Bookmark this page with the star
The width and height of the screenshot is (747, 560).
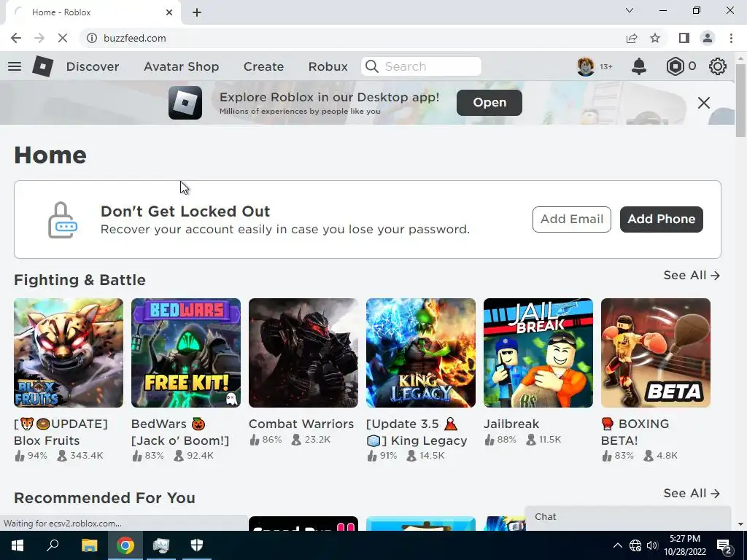tap(655, 38)
